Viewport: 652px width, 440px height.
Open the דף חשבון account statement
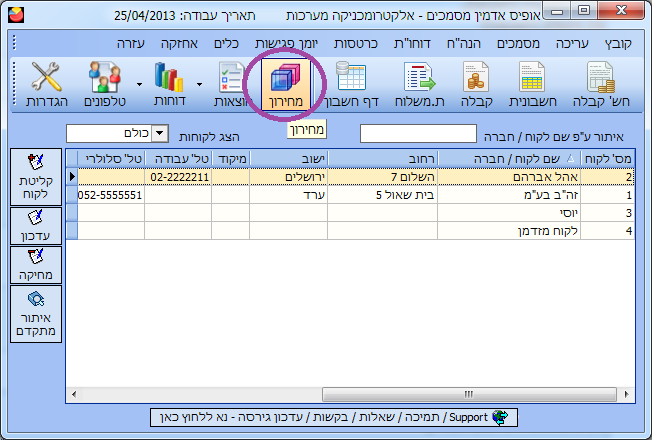coord(351,85)
